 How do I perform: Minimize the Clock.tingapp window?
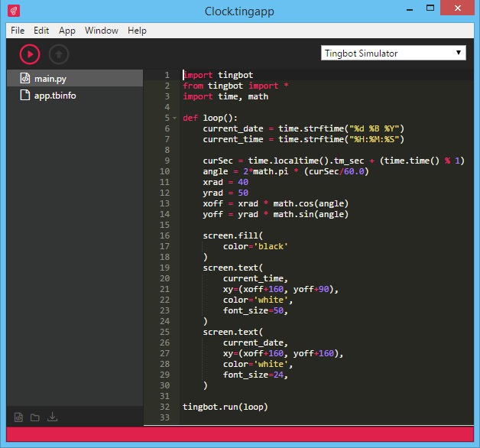410,8
